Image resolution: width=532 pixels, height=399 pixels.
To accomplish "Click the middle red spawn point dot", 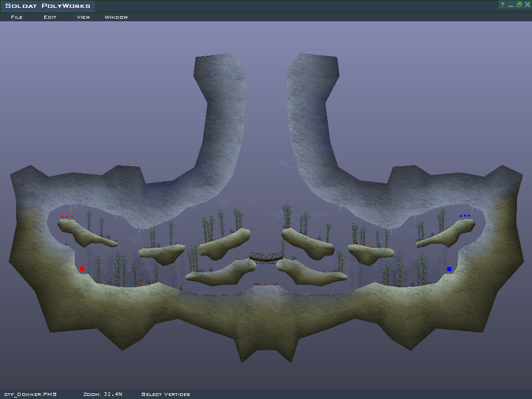I will click(67, 216).
